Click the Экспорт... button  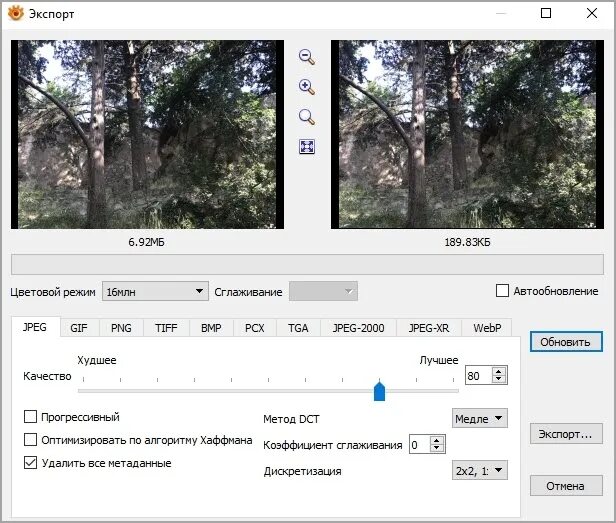[566, 434]
